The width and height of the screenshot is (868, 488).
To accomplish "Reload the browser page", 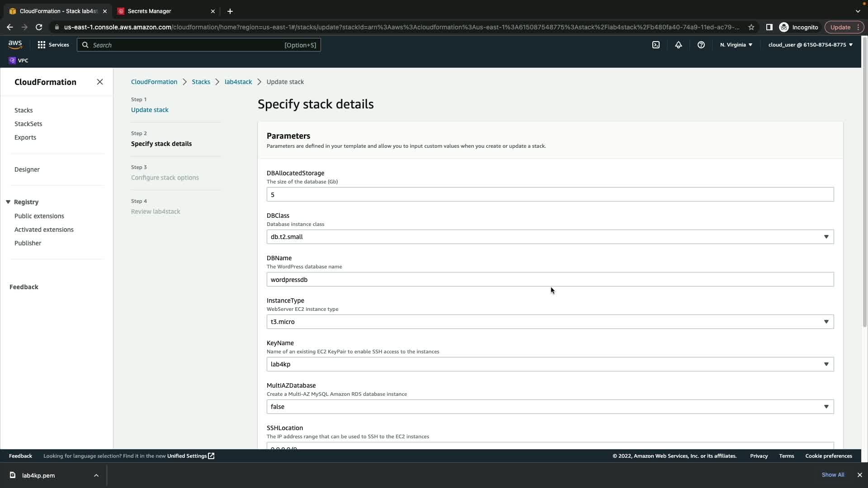I will [x=39, y=27].
